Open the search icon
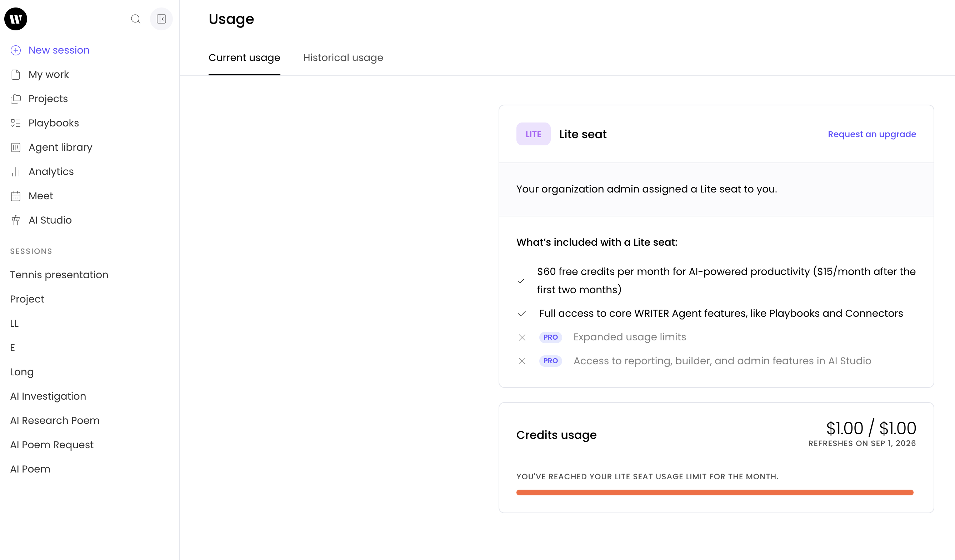The image size is (955, 560). pyautogui.click(x=136, y=19)
